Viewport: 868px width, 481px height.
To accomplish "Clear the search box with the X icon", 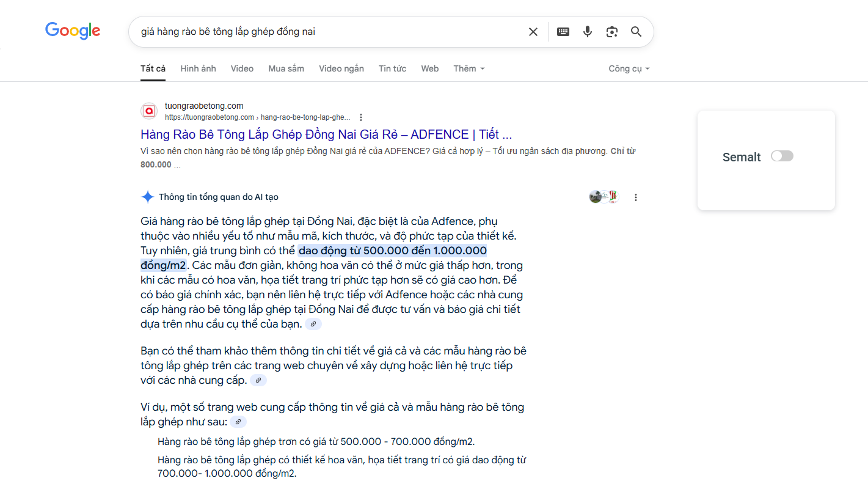I will point(533,32).
